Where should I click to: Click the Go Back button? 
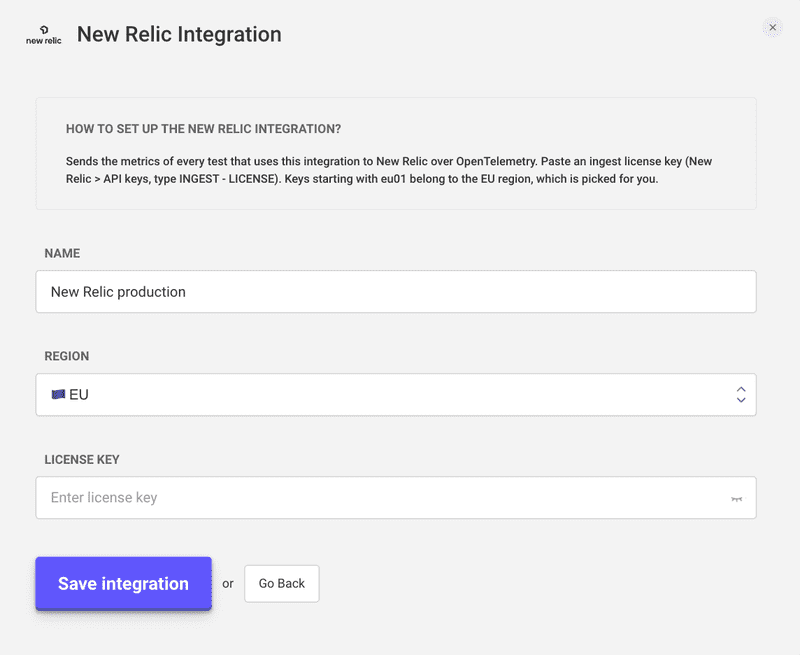click(x=282, y=584)
